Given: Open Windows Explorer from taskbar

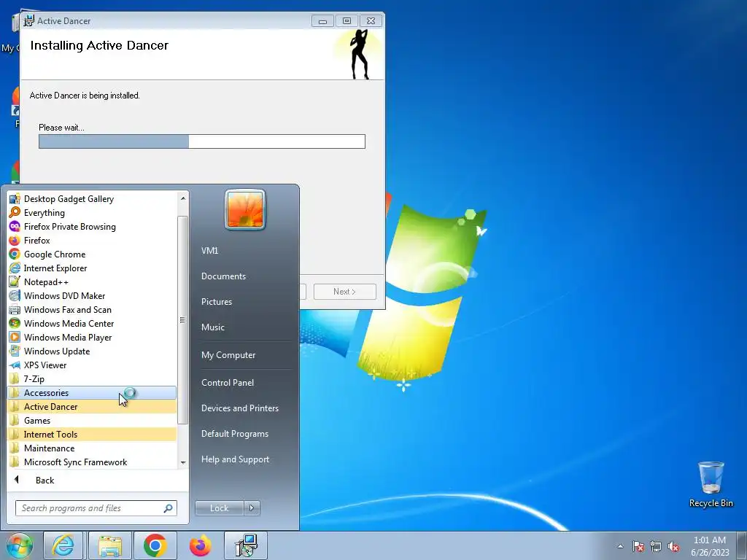Looking at the screenshot, I should [110, 545].
